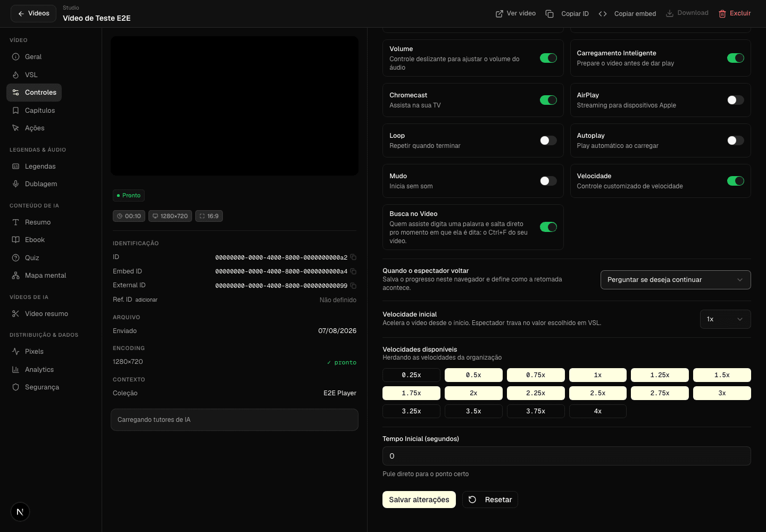Click the Legendas captions icon

pos(16,167)
